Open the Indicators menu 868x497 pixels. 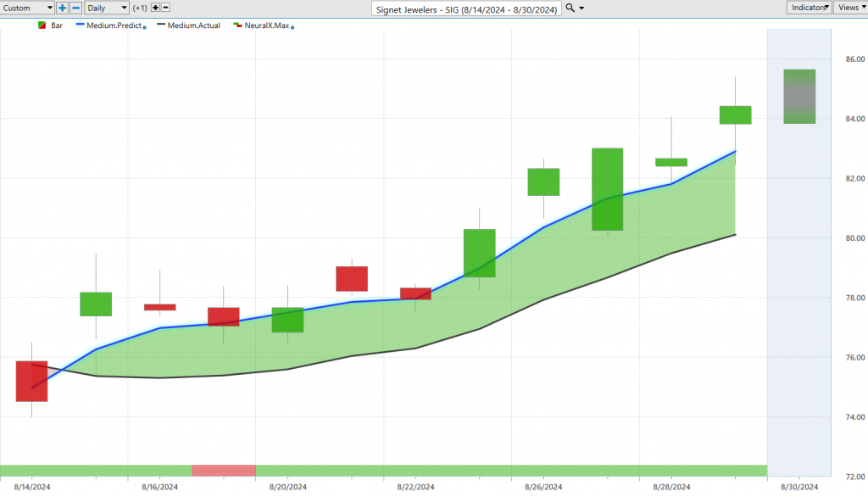point(809,7)
